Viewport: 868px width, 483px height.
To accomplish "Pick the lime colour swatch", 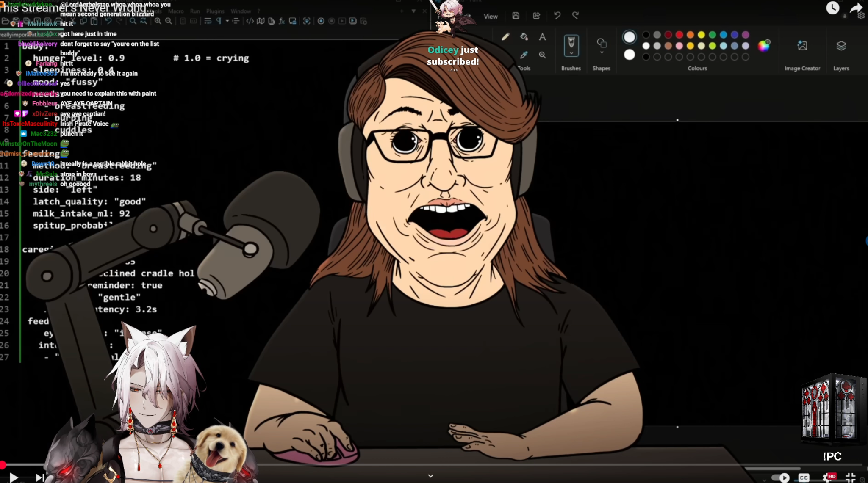I will 712,46.
